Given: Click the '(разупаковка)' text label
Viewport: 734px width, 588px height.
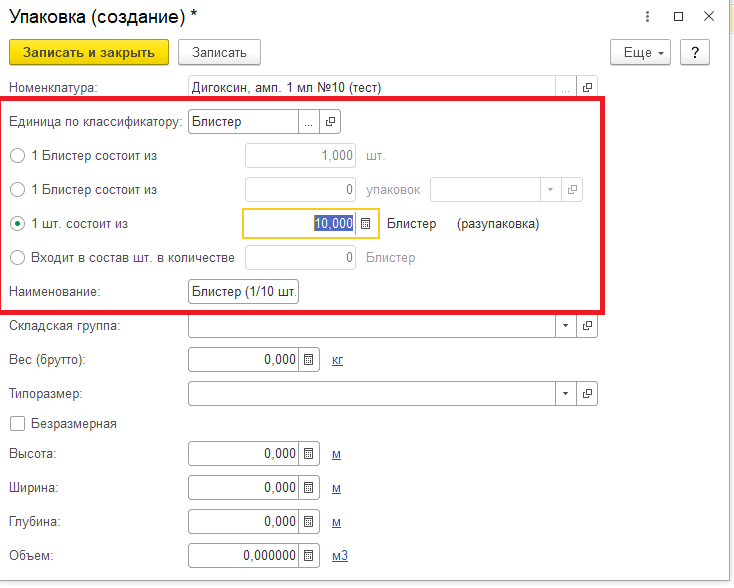Looking at the screenshot, I should tap(498, 224).
